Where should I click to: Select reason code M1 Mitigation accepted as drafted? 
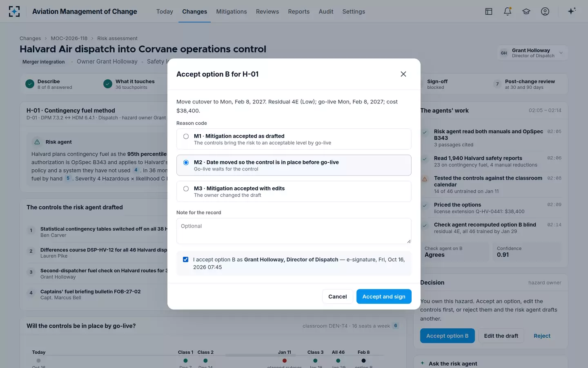[x=294, y=139]
